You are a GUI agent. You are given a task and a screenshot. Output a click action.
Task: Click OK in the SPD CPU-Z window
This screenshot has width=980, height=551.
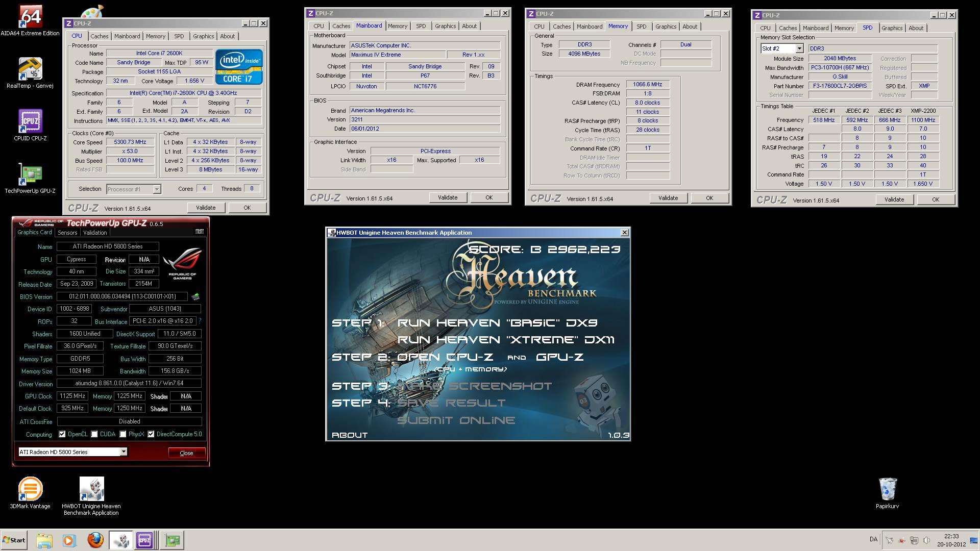pyautogui.click(x=936, y=199)
